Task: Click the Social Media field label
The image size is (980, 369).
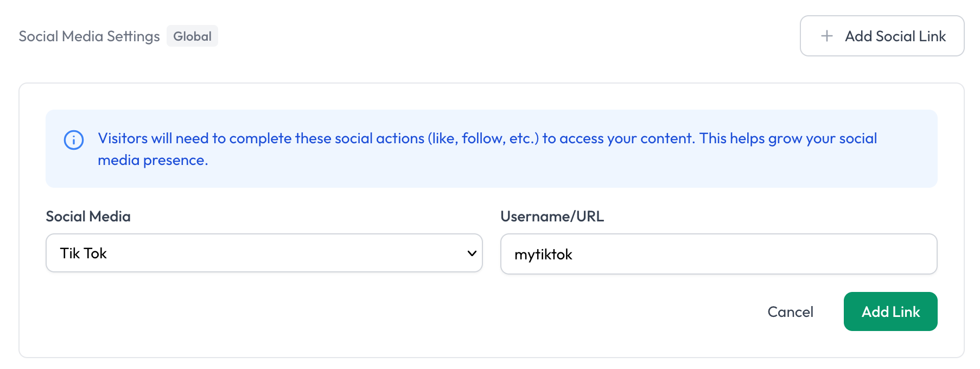Action: pyautogui.click(x=88, y=217)
